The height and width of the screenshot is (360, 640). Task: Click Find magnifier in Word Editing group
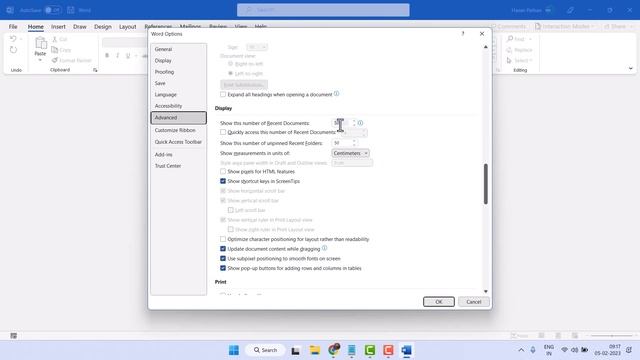[510, 39]
